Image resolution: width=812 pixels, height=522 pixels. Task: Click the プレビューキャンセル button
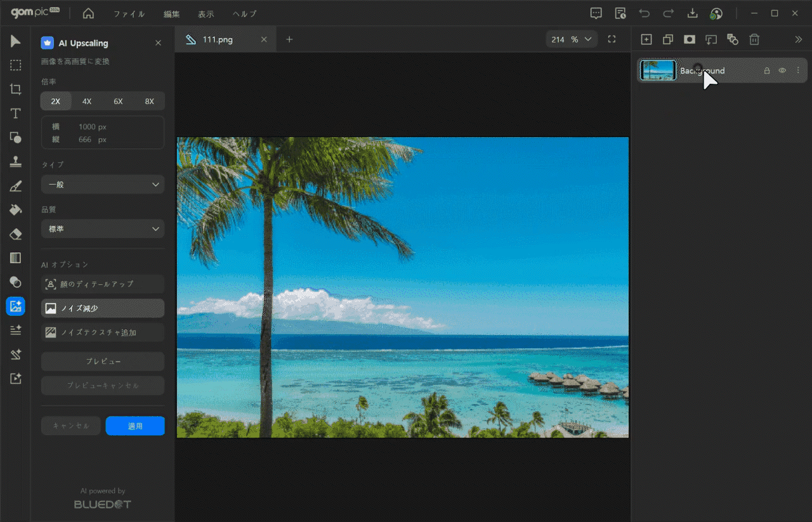[103, 386]
